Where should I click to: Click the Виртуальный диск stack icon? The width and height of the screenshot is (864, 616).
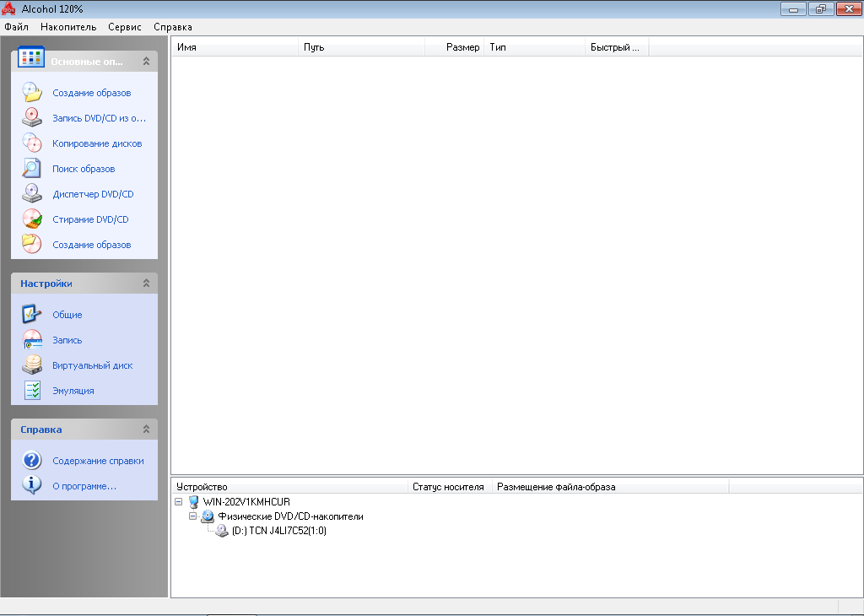click(x=32, y=365)
